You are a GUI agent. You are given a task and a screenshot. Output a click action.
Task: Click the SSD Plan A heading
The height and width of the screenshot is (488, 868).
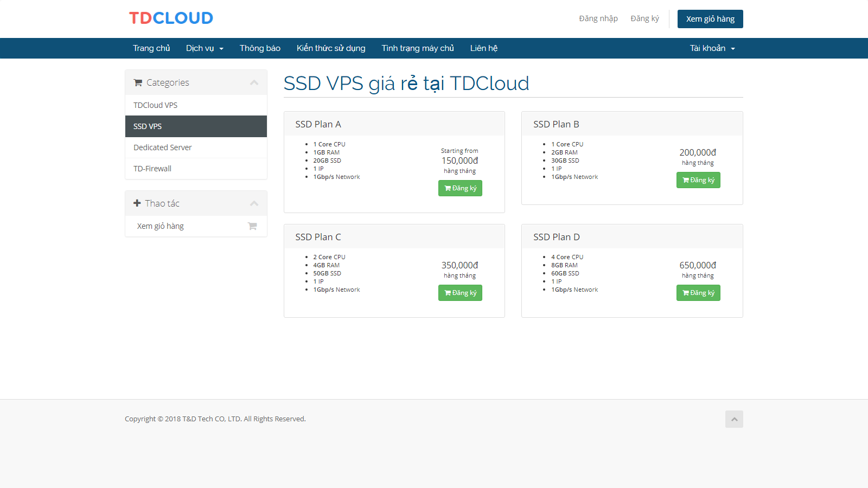[318, 124]
